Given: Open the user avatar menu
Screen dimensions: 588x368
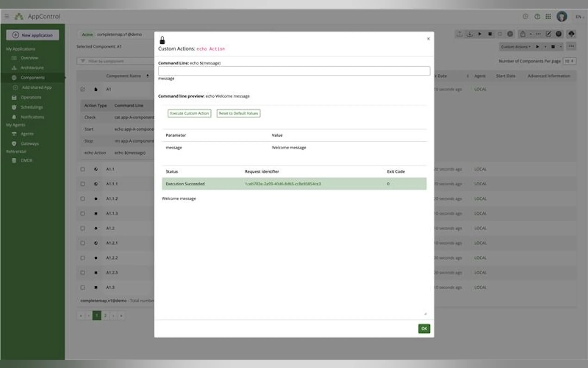Looking at the screenshot, I should point(562,16).
